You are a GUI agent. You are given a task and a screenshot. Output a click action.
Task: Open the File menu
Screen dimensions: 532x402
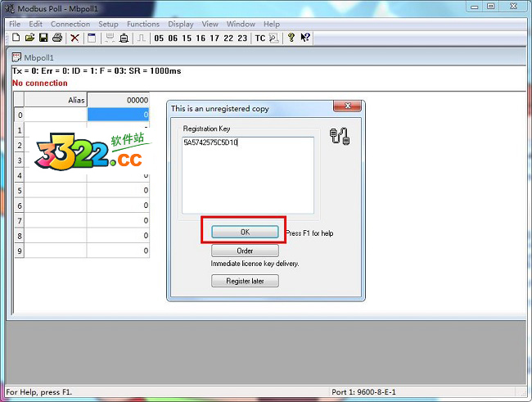(x=15, y=24)
